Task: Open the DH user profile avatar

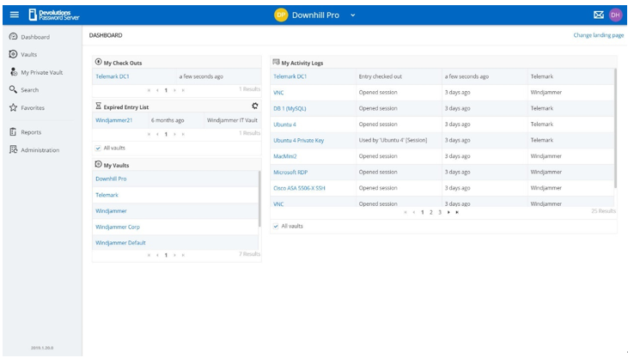Action: tap(615, 15)
